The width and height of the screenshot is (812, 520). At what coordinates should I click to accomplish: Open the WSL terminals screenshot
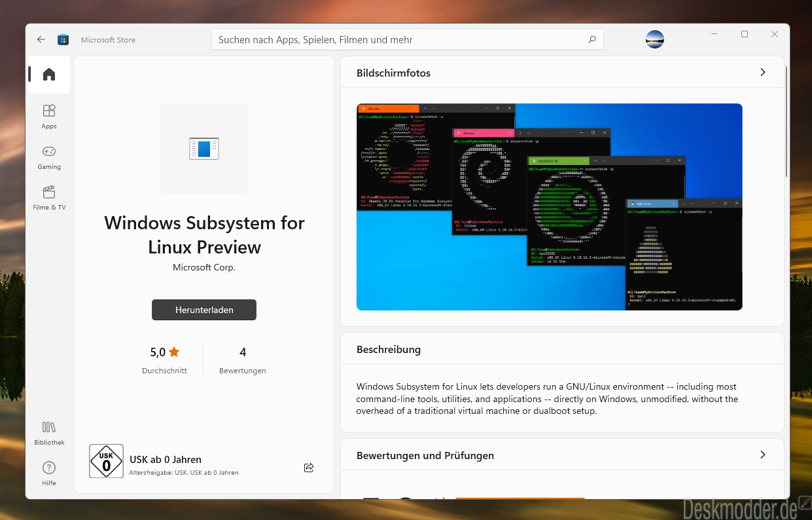point(550,207)
